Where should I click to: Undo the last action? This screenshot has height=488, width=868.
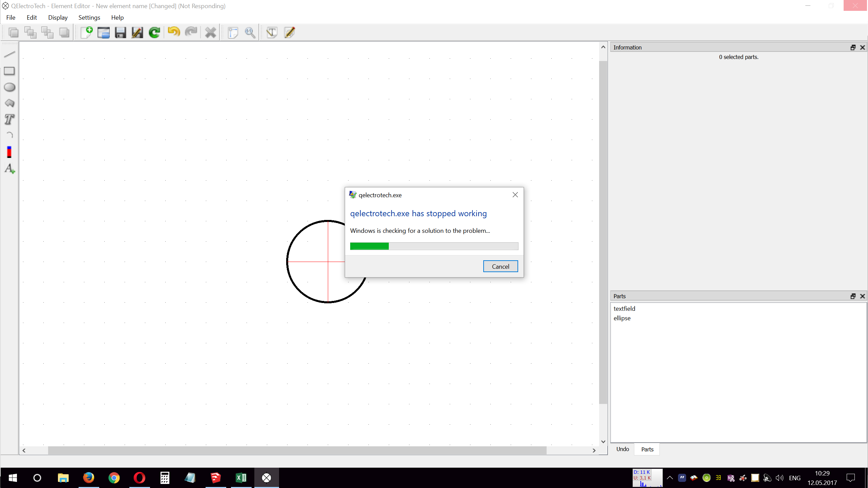click(174, 32)
